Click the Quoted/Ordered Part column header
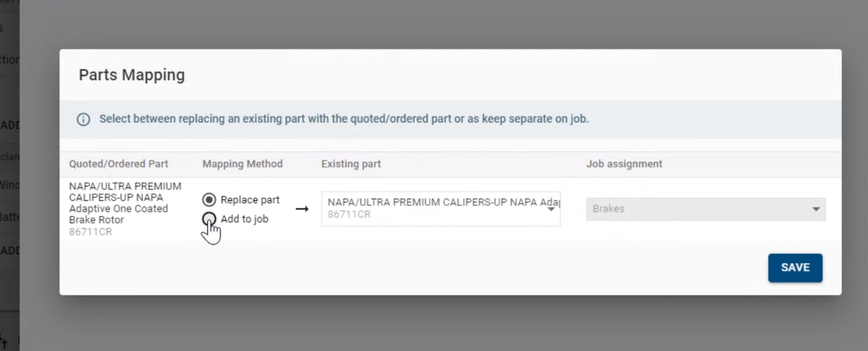Image resolution: width=868 pixels, height=351 pixels. click(119, 164)
